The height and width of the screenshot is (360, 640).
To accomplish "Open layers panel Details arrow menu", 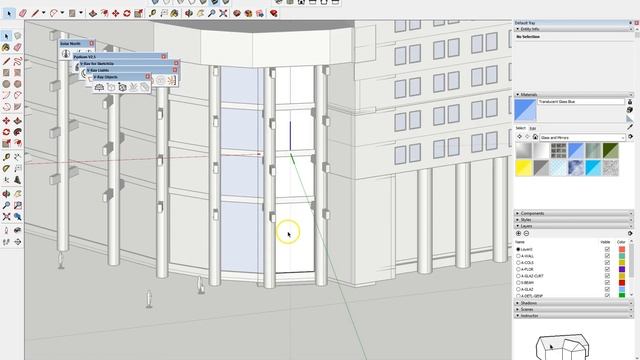I will [630, 233].
